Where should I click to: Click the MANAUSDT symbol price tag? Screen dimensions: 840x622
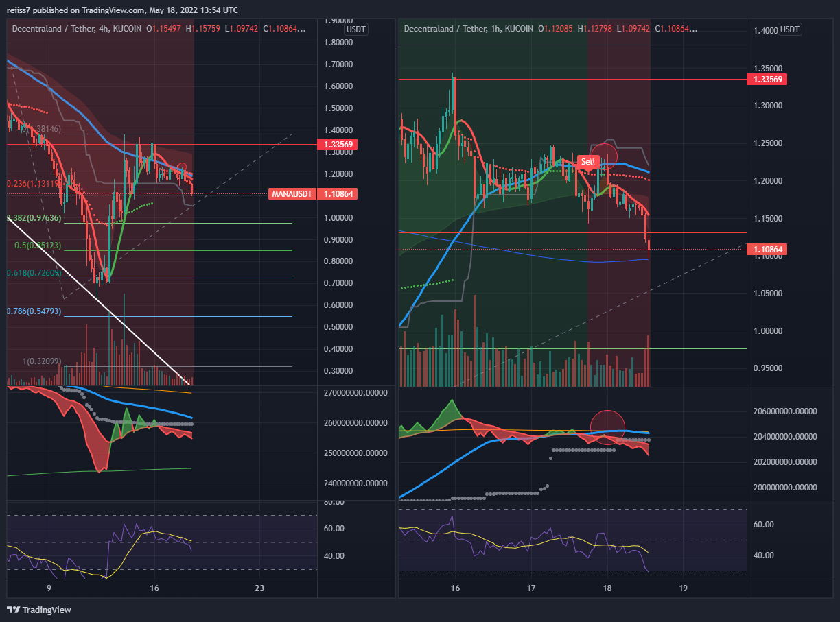pos(292,194)
